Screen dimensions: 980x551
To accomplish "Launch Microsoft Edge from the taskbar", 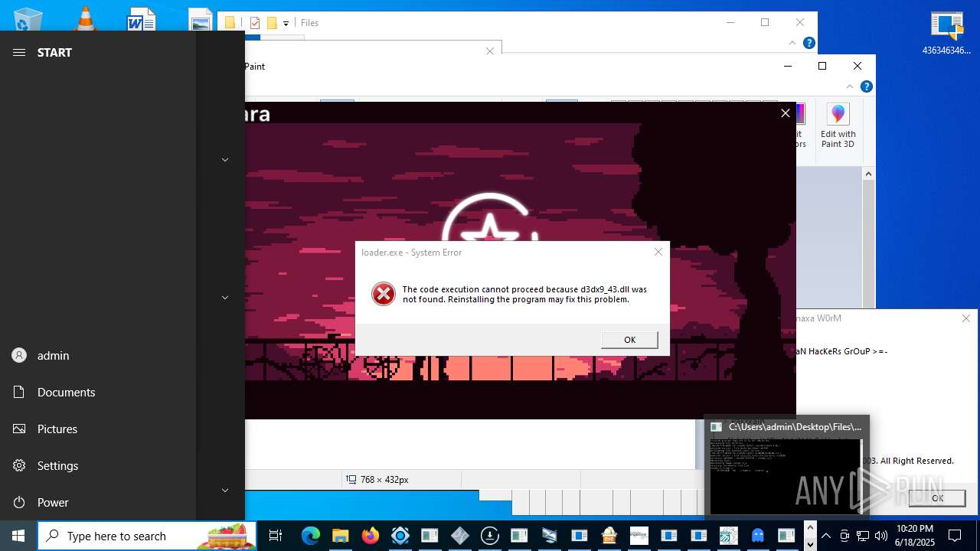I will point(310,536).
